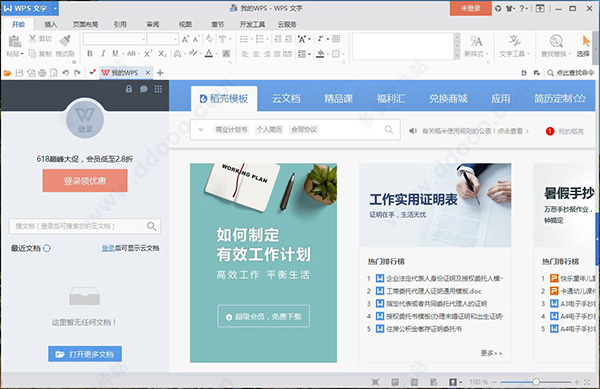The width and height of the screenshot is (600, 389).
Task: Switch to the 开发工具 ribbon tab
Action: click(x=252, y=24)
